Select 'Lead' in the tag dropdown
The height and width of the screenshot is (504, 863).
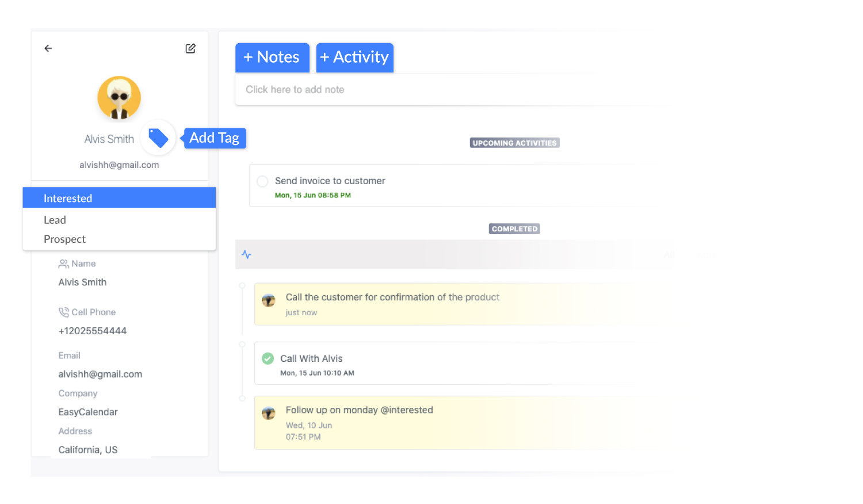(x=55, y=220)
